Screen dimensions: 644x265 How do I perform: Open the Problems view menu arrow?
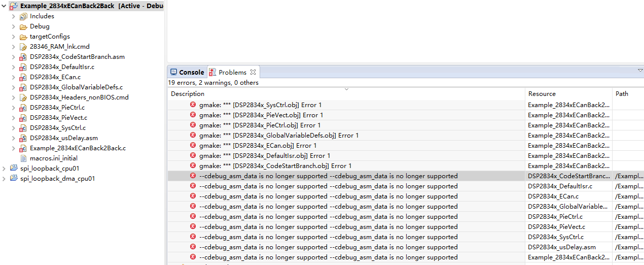tap(640, 70)
